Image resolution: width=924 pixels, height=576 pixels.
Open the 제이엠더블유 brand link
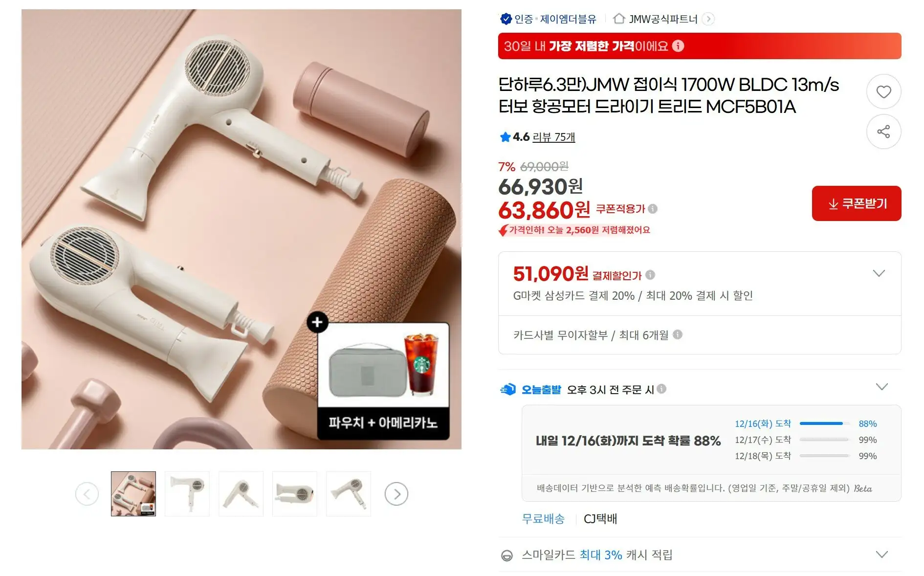point(568,19)
